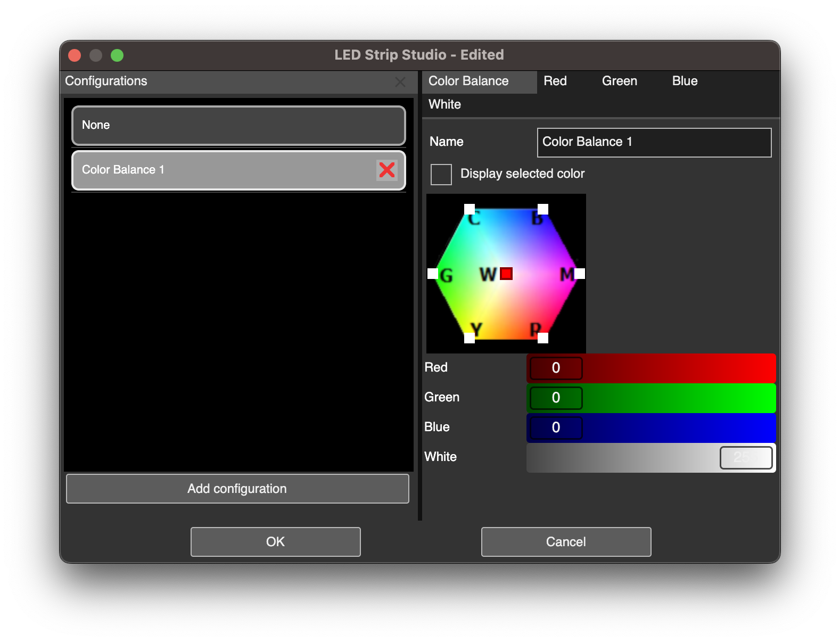
Task: Click the Green corner handle on hexagon
Action: point(433,274)
